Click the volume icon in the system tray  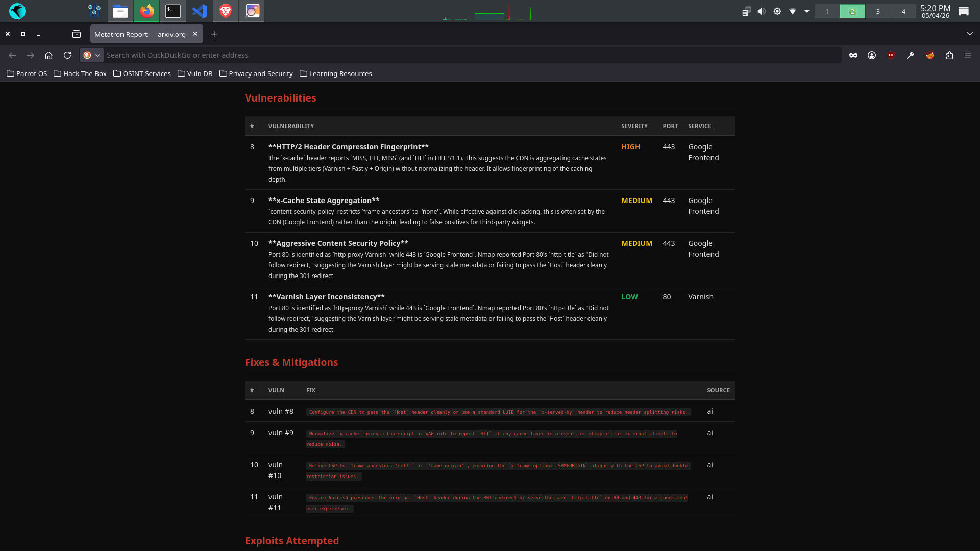pos(761,11)
